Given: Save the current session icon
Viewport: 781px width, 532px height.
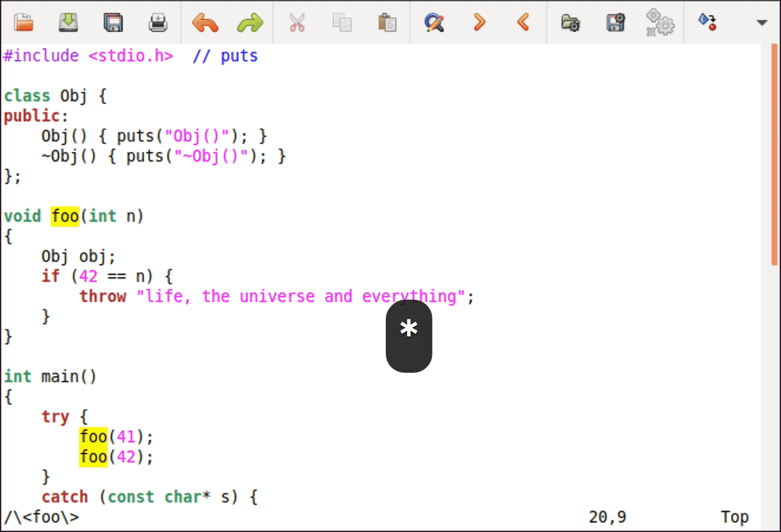Looking at the screenshot, I should [615, 22].
